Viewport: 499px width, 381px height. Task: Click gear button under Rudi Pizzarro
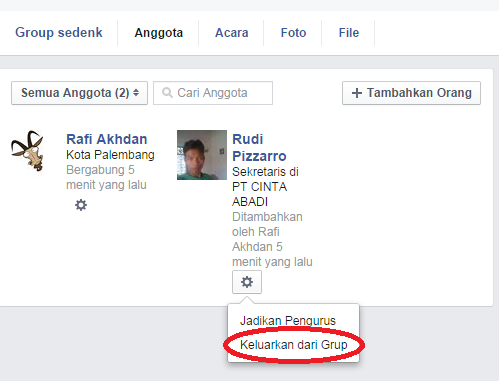point(247,282)
